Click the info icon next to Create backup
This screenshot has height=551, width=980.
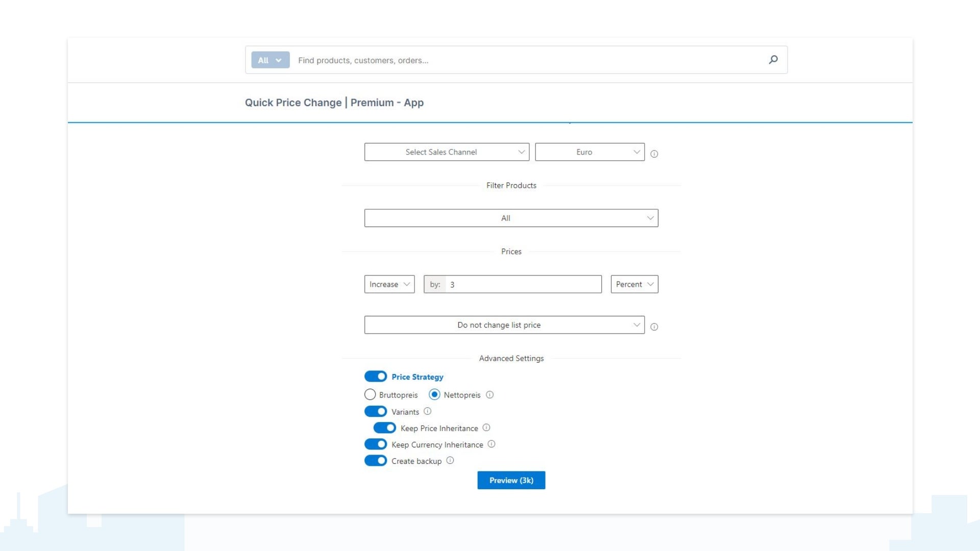[450, 461]
